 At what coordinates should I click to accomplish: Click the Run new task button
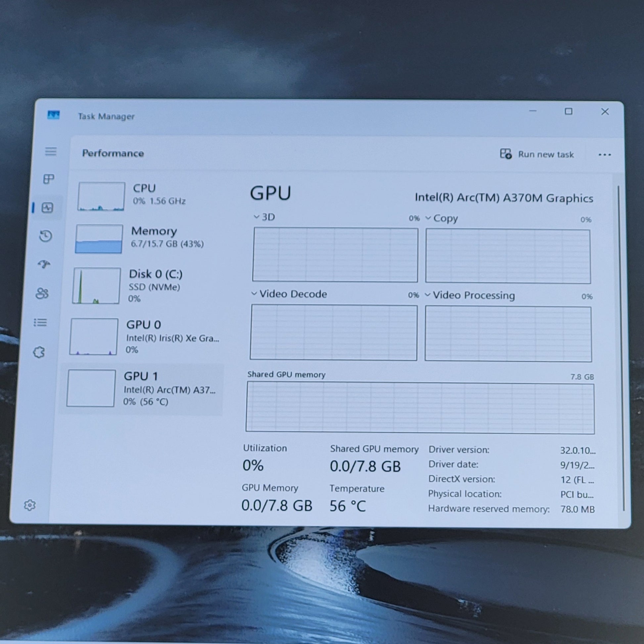click(x=537, y=154)
